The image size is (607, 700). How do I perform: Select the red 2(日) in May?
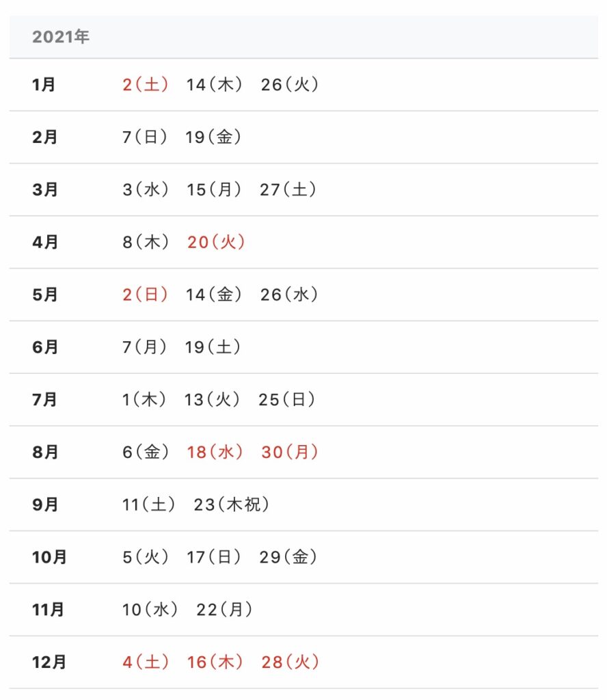coord(146,295)
